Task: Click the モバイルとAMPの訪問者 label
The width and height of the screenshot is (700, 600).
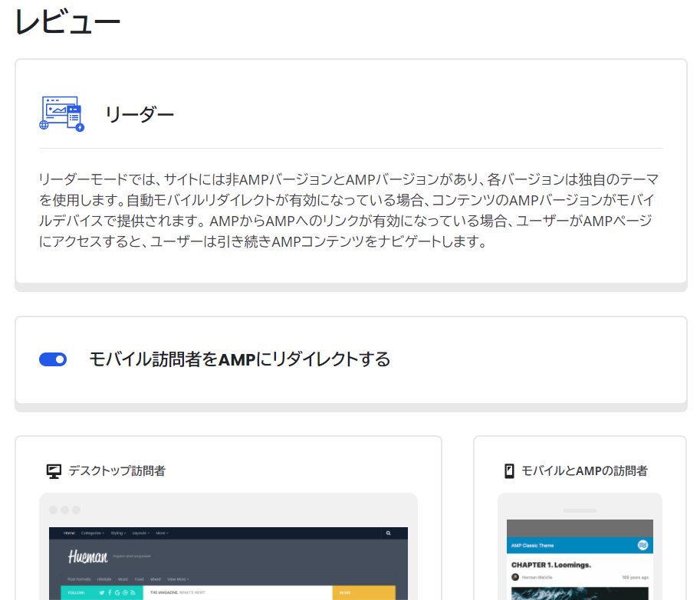Action: coord(584,471)
